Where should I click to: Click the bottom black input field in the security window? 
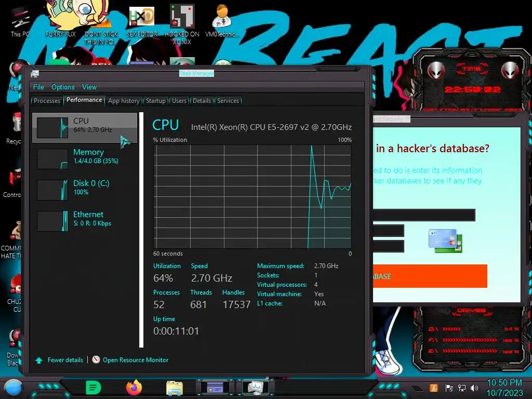click(388, 246)
